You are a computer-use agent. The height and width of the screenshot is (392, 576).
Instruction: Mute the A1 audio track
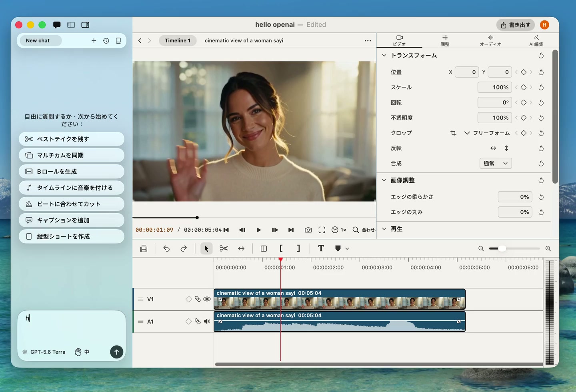[207, 322]
